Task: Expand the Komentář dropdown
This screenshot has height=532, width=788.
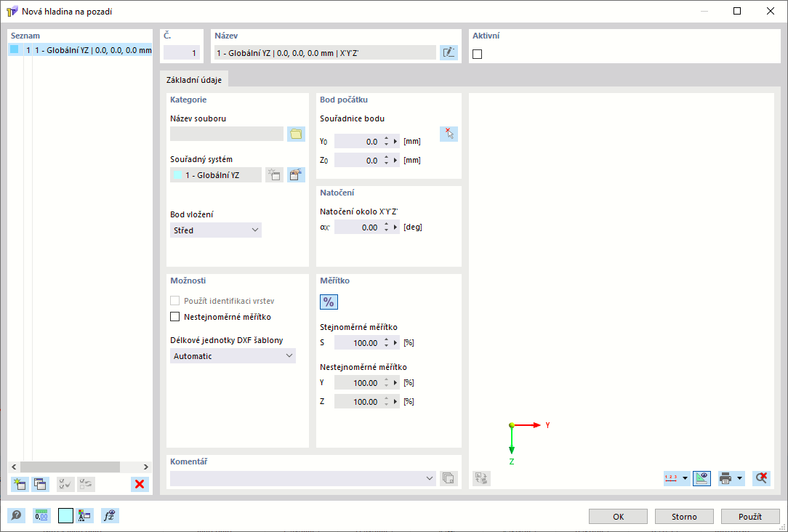Action: point(430,478)
